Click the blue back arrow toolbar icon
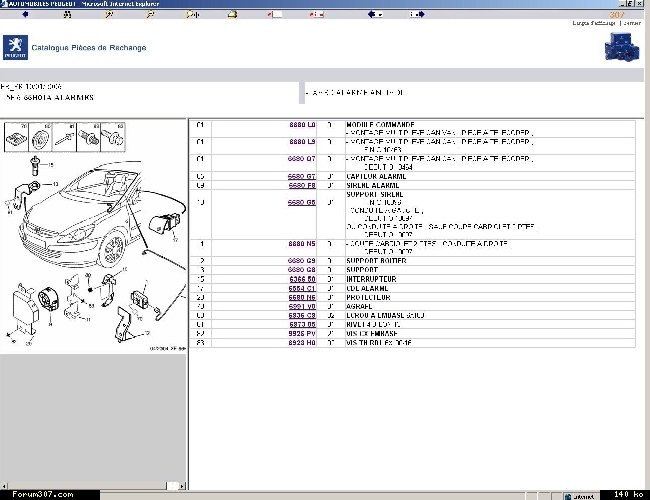This screenshot has height=500, width=650. pos(25,15)
